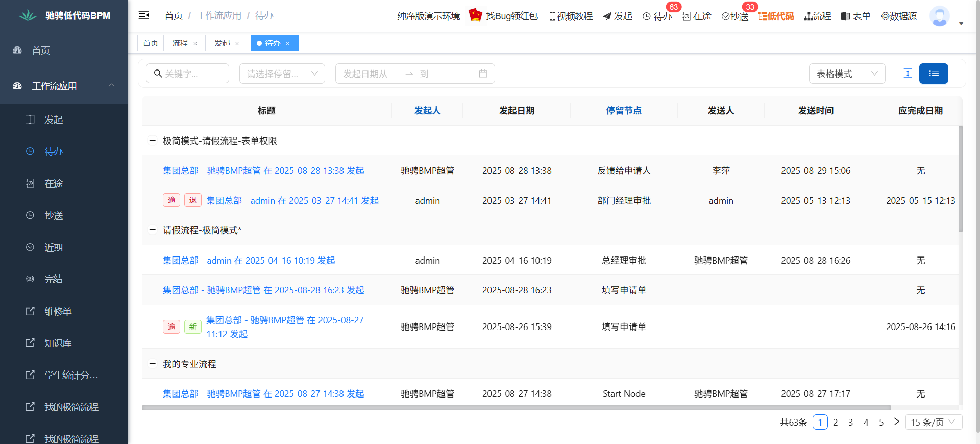Click the red flag bug bounty icon
Image resolution: width=980 pixels, height=444 pixels.
click(x=475, y=15)
